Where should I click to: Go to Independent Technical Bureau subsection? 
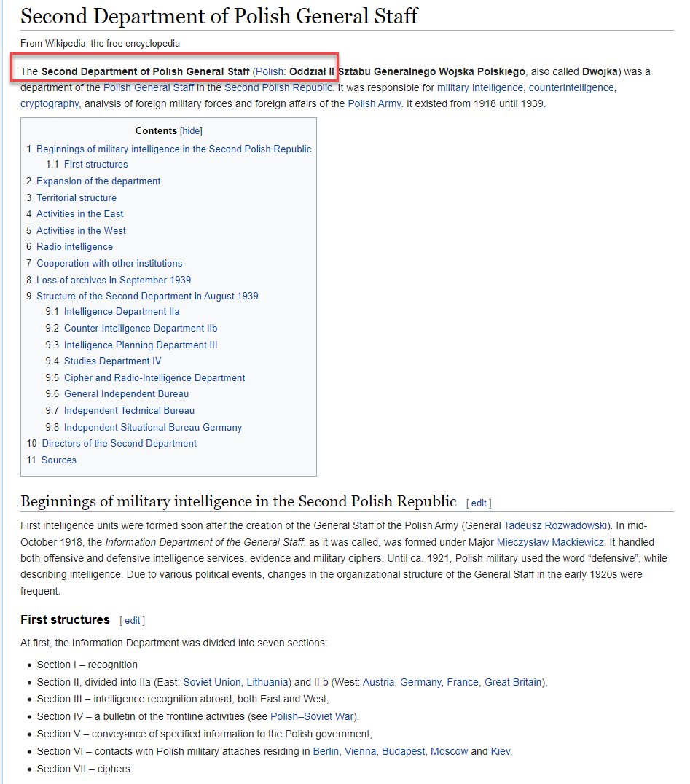129,410
